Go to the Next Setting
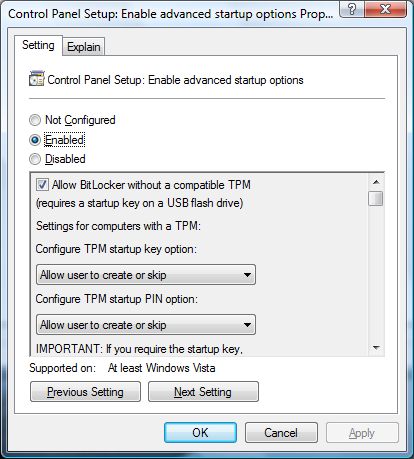The image size is (414, 459). pos(203,392)
